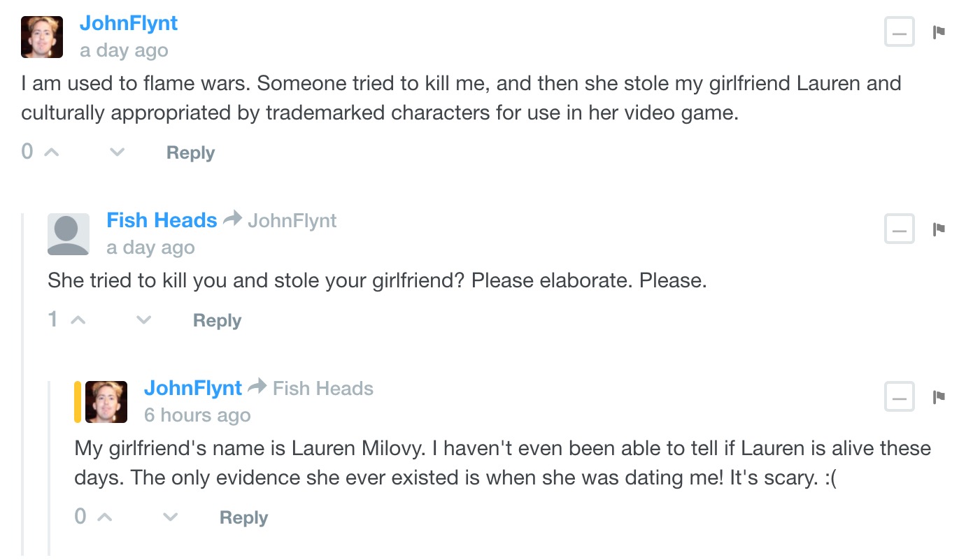The height and width of the screenshot is (560, 966).
Task: Reply to JohnFlynt's flame wars comment
Action: [x=190, y=153]
